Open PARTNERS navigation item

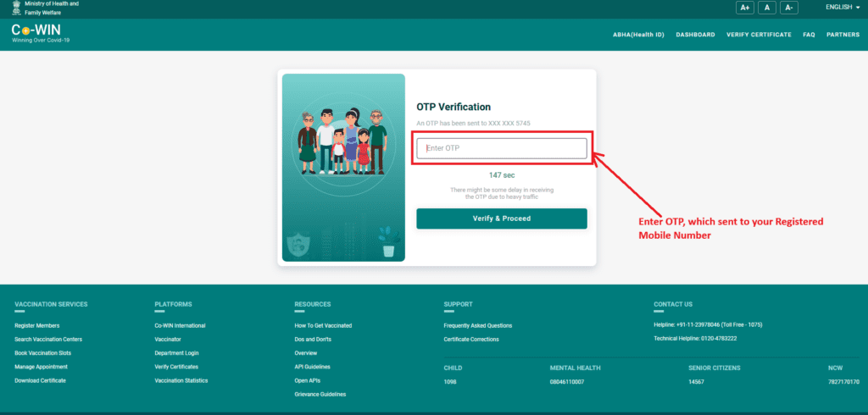[x=843, y=35]
